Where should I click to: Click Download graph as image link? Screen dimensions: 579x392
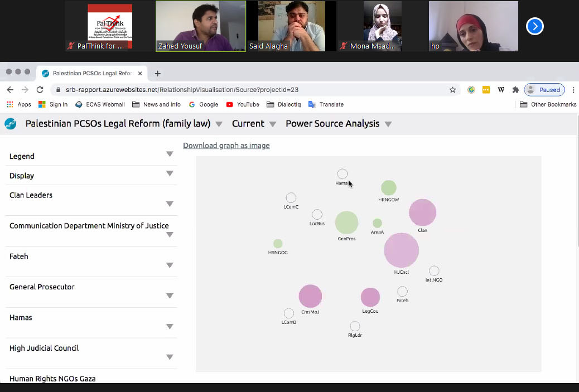(x=226, y=146)
